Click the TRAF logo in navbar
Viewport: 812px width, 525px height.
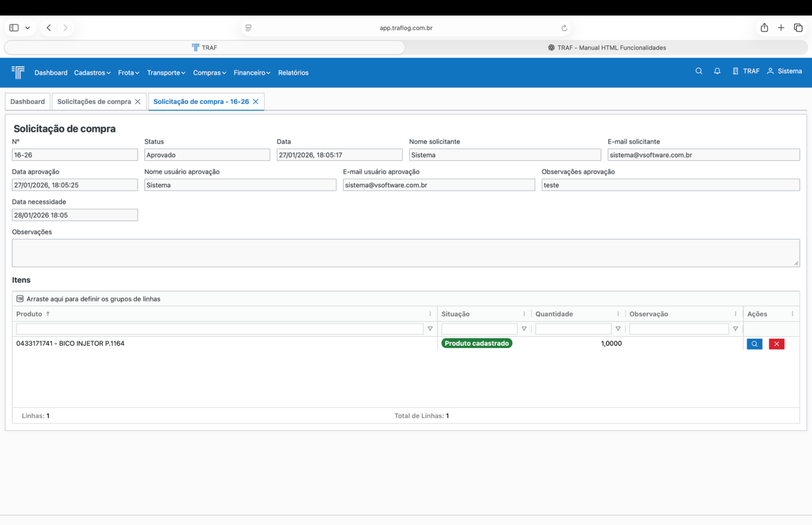[x=18, y=73]
